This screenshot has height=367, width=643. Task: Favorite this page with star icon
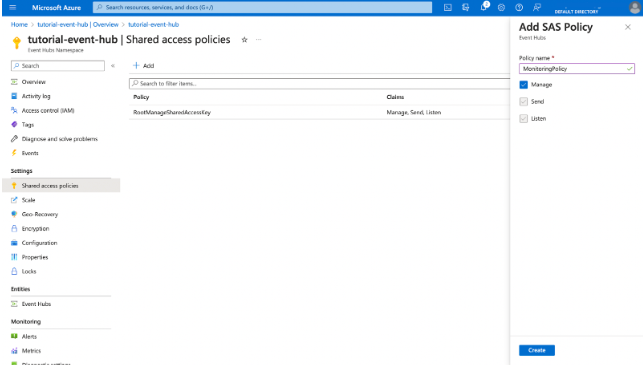(244, 40)
